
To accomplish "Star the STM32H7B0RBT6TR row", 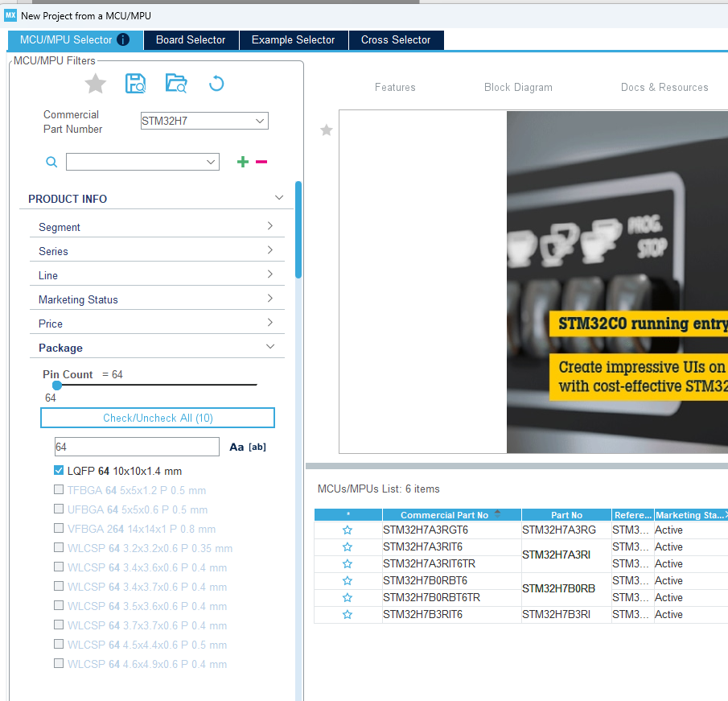I will [x=348, y=597].
